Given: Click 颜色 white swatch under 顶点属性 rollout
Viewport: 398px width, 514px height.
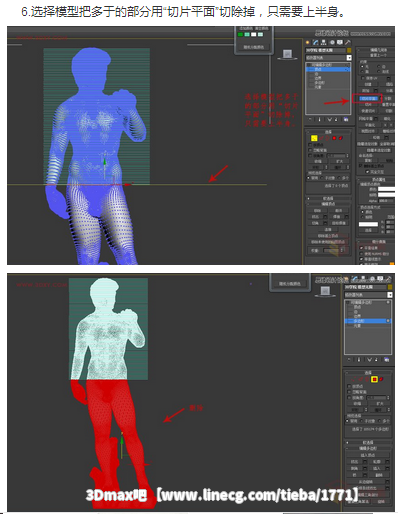Looking at the screenshot, I should coord(386,189).
